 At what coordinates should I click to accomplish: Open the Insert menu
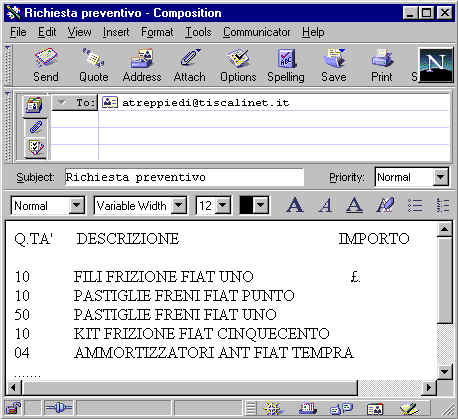(116, 32)
